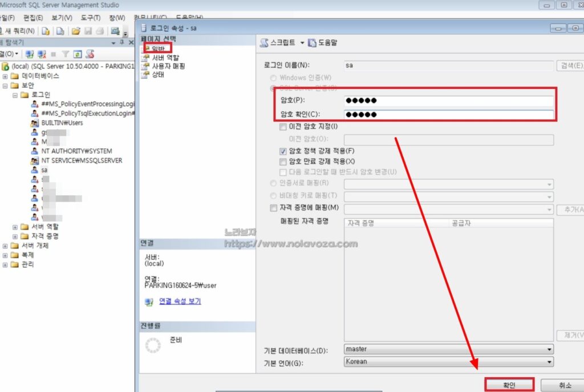Refresh Object Explorer with the refresh icon
Image resolution: width=584 pixels, height=392 pixels.
[78, 54]
